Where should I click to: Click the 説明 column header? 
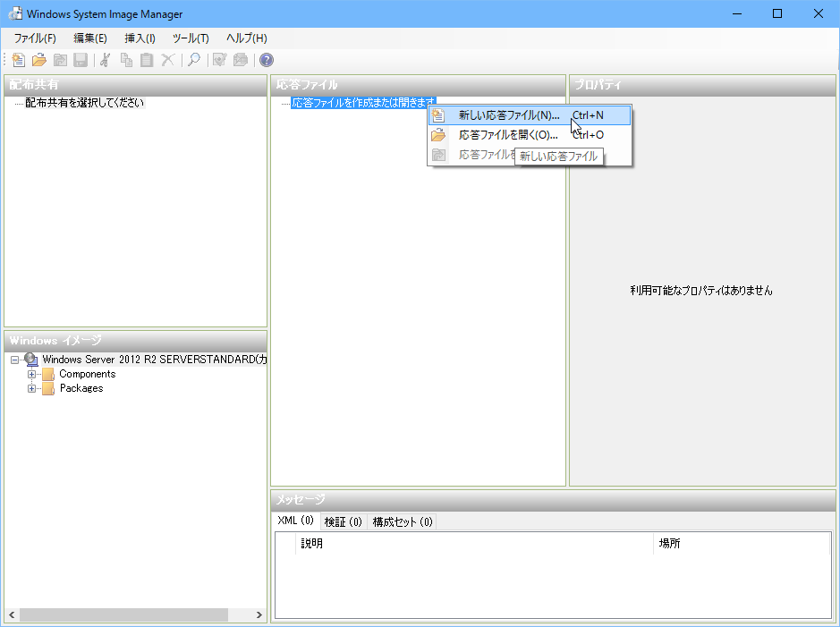coord(474,544)
